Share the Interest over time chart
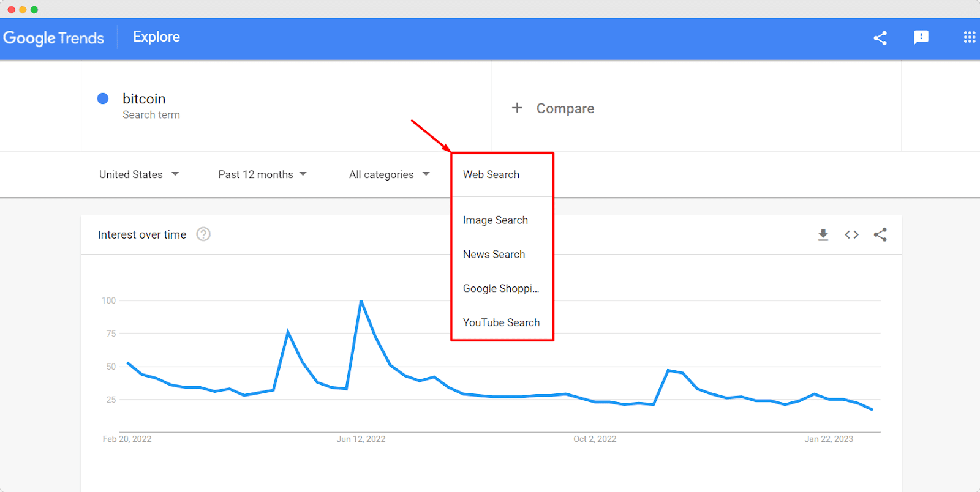 [880, 234]
